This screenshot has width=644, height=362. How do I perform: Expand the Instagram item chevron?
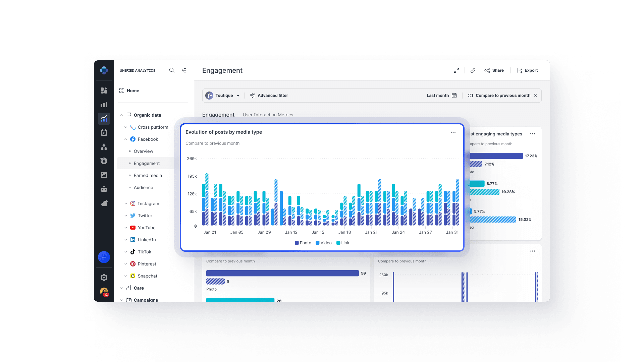pos(126,203)
